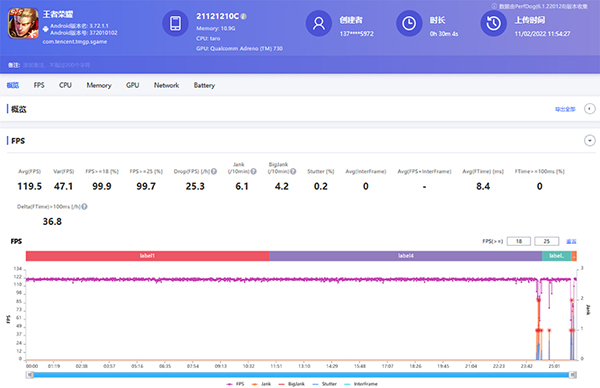The image size is (600, 388).
Task: Click Avg(FPS) value 119.5
Action: click(29, 186)
